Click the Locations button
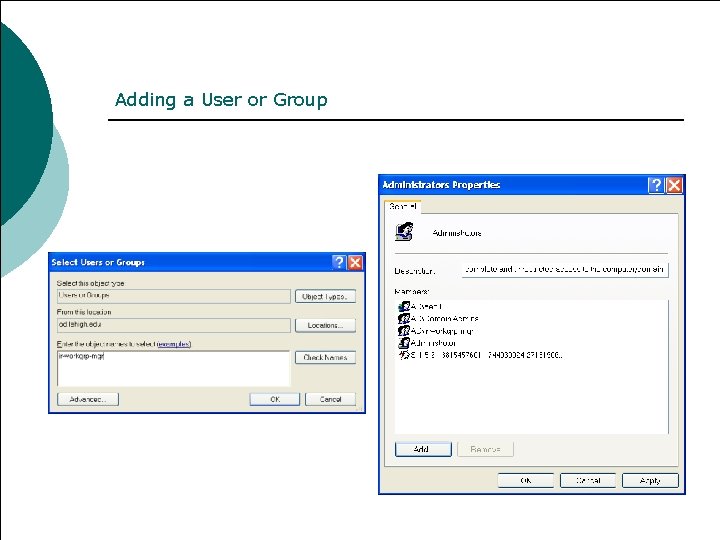 point(325,325)
